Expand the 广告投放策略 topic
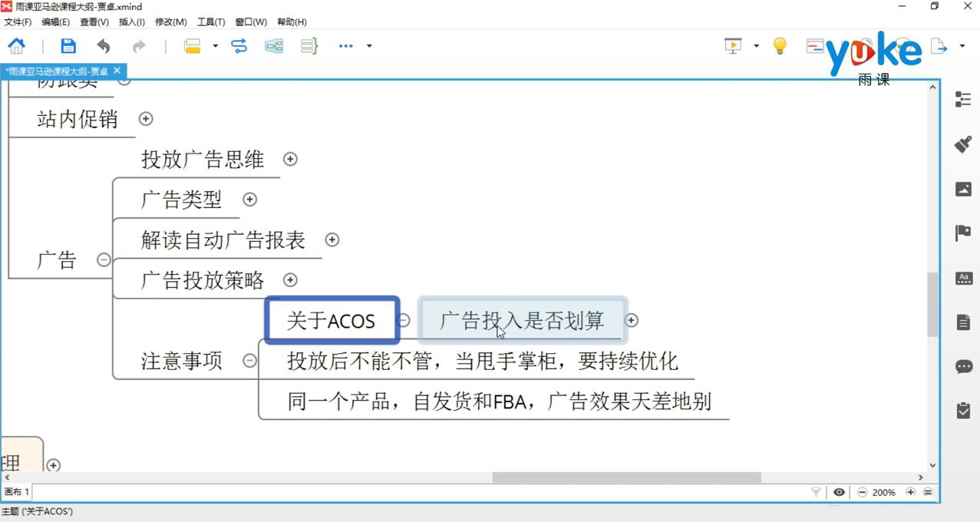Screen dimensions: 980x522 click(x=290, y=280)
